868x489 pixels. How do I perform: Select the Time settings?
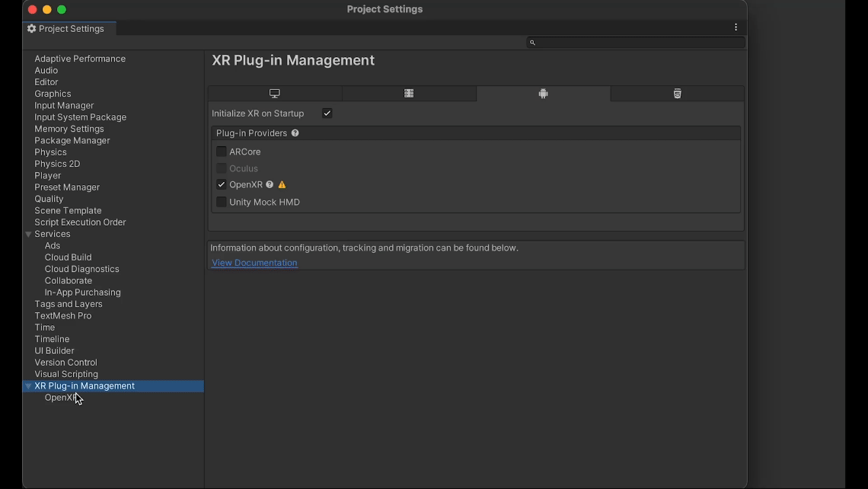tap(45, 328)
